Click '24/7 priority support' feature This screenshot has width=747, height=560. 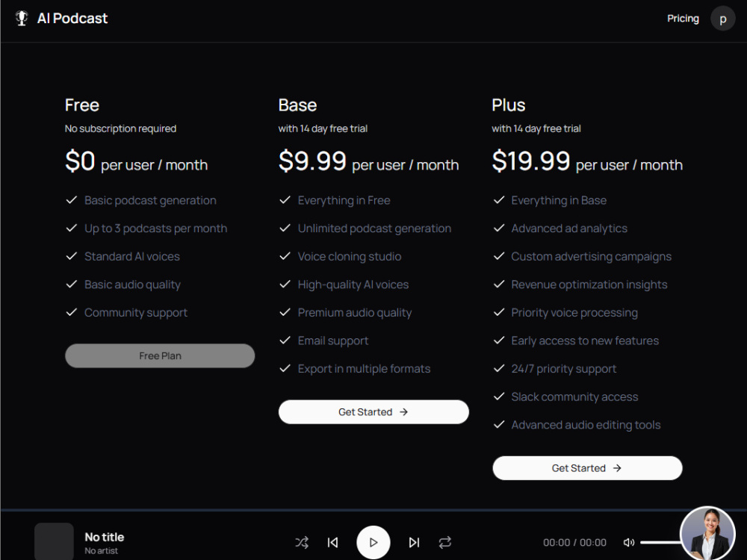tap(563, 369)
